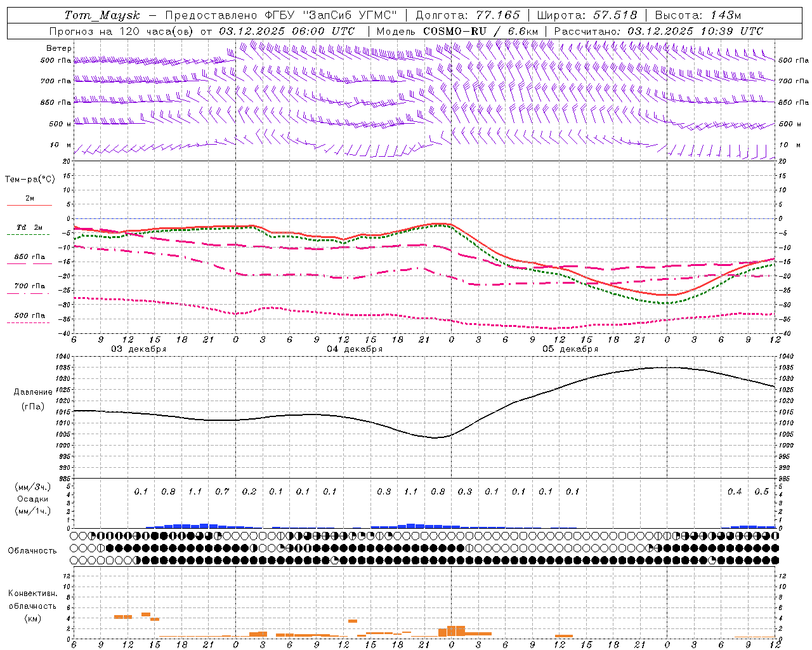Click the "Давление" pressure panel label
This screenshot has height=650, width=812.
(33, 392)
